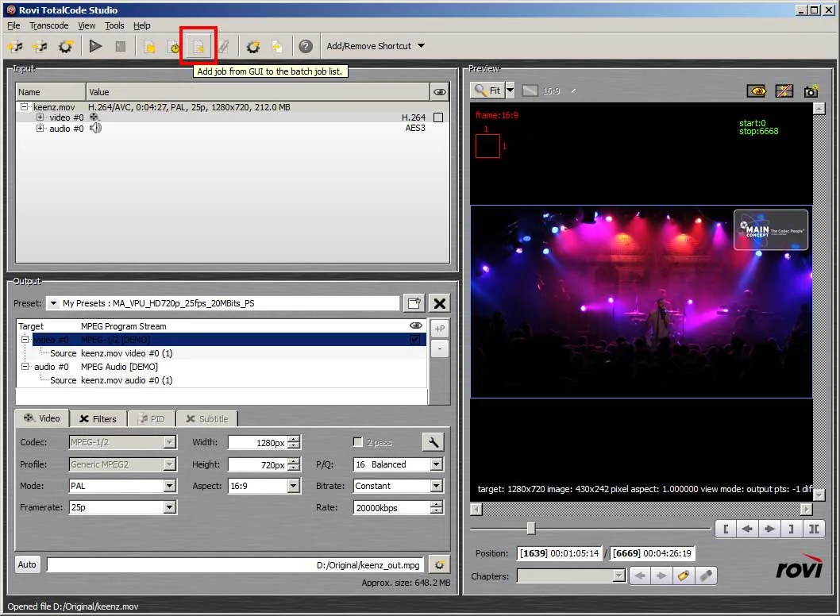840x616 pixels.
Task: Expand the video #0 input tree node
Action: (x=40, y=117)
